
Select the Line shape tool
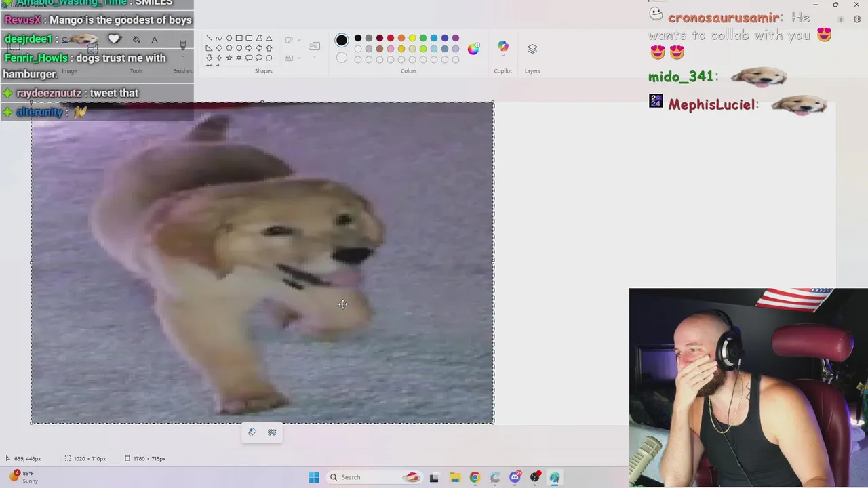210,38
